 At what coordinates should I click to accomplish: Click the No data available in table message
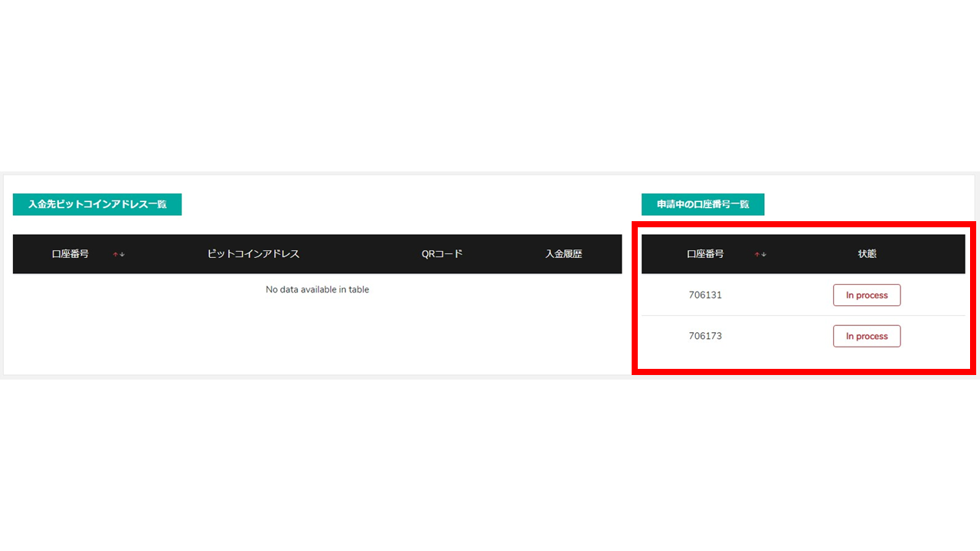[317, 289]
